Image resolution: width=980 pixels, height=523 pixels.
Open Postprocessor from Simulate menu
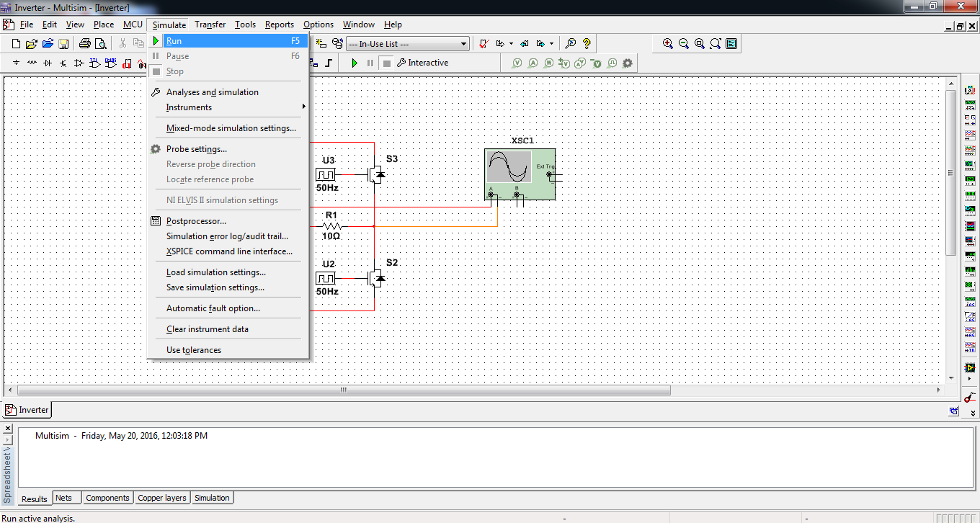228,221
